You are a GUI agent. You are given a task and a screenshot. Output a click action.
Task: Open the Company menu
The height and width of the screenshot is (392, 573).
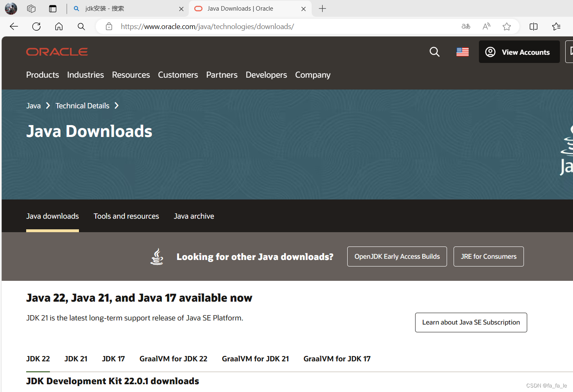click(x=313, y=75)
